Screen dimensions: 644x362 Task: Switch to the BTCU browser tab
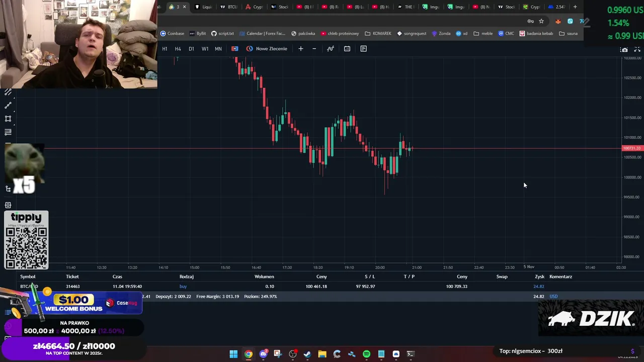pos(229,7)
